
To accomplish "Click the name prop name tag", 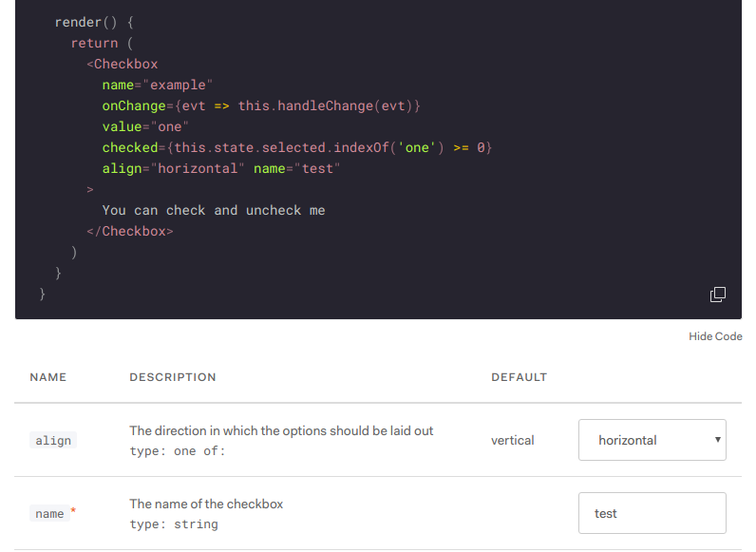I will tap(49, 513).
